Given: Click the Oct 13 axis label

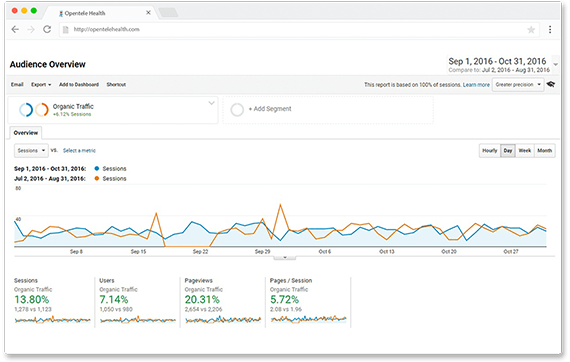Looking at the screenshot, I should point(387,252).
